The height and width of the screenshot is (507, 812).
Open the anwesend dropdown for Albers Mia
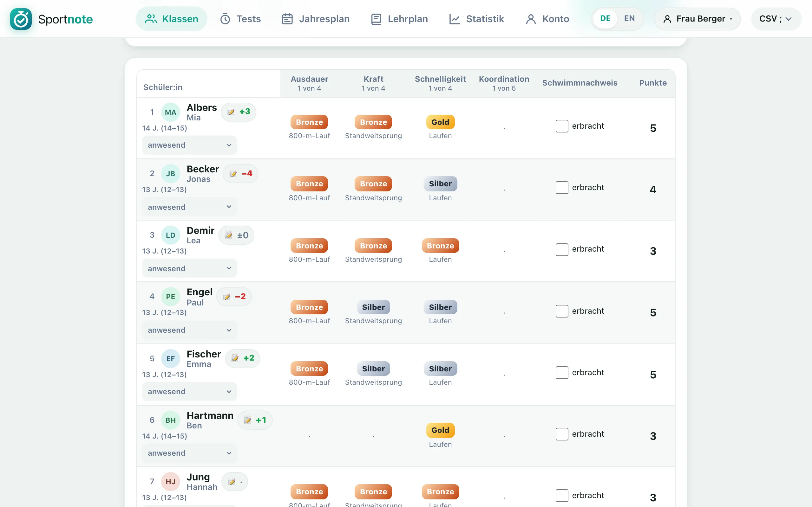pyautogui.click(x=190, y=145)
